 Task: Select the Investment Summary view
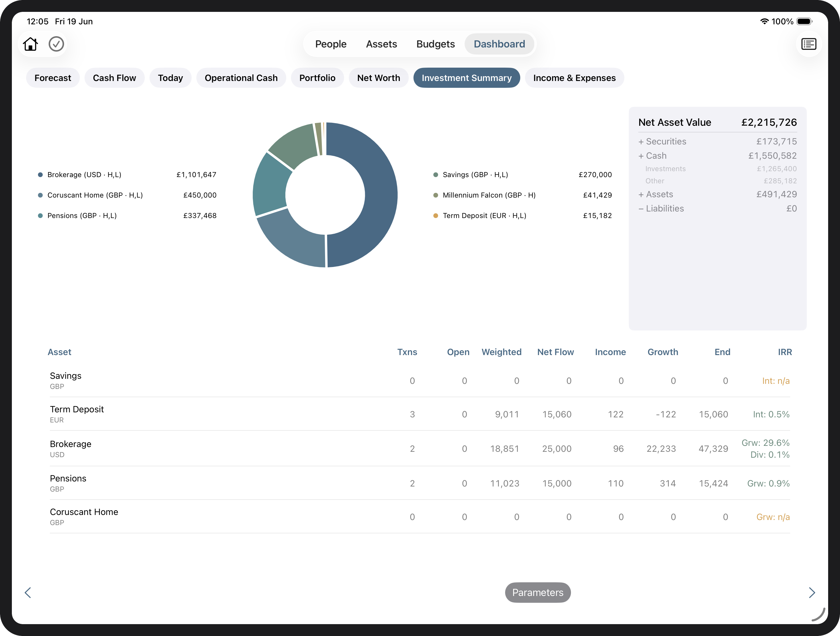pyautogui.click(x=467, y=78)
